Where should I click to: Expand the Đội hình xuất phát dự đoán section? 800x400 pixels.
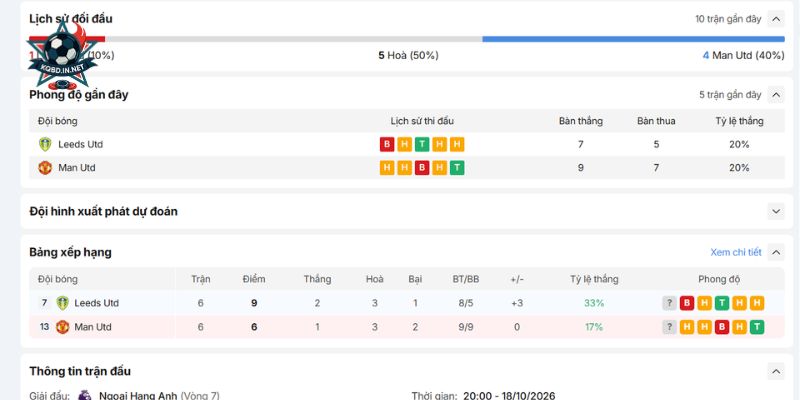click(776, 211)
